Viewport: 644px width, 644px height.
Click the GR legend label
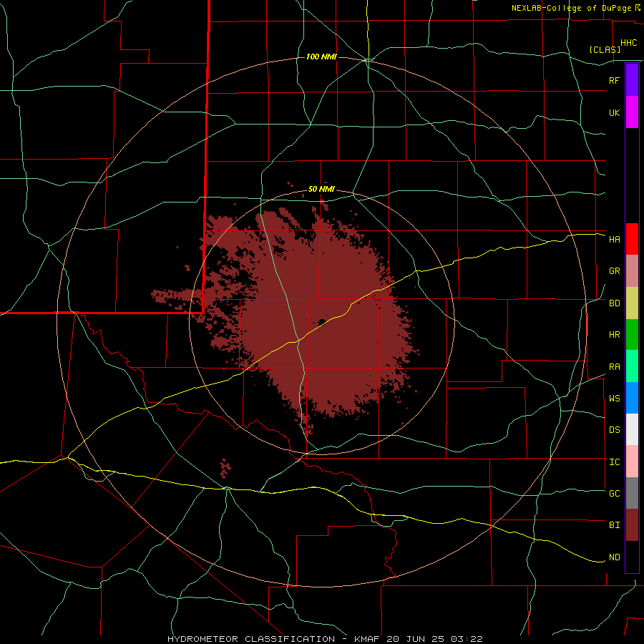(x=615, y=271)
